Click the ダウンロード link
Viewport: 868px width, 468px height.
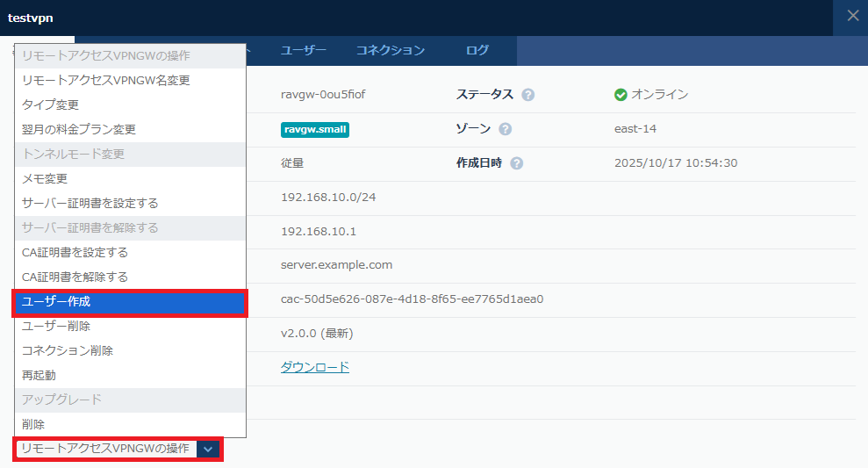[315, 367]
